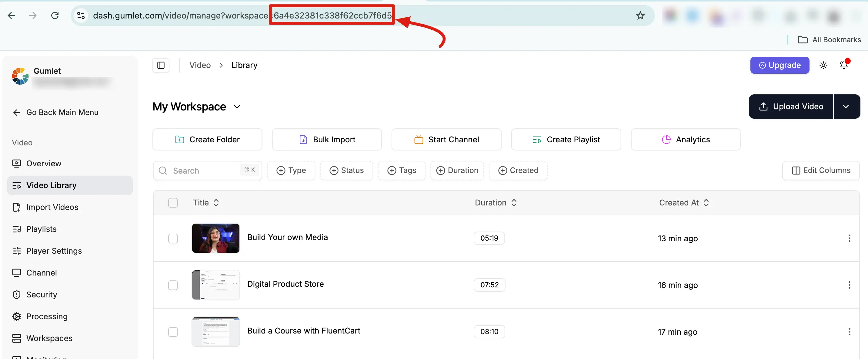Open Workspaces in sidebar
Image resolution: width=868 pixels, height=359 pixels.
point(42,338)
